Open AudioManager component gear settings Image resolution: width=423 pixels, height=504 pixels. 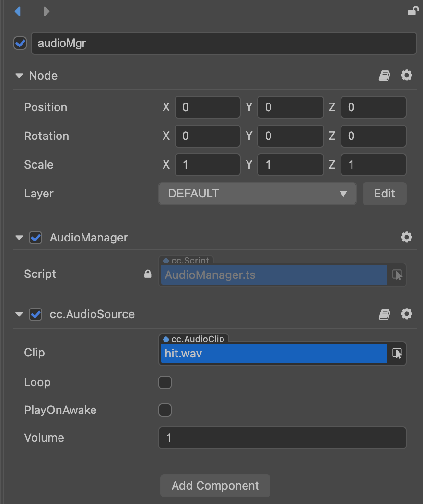(407, 237)
